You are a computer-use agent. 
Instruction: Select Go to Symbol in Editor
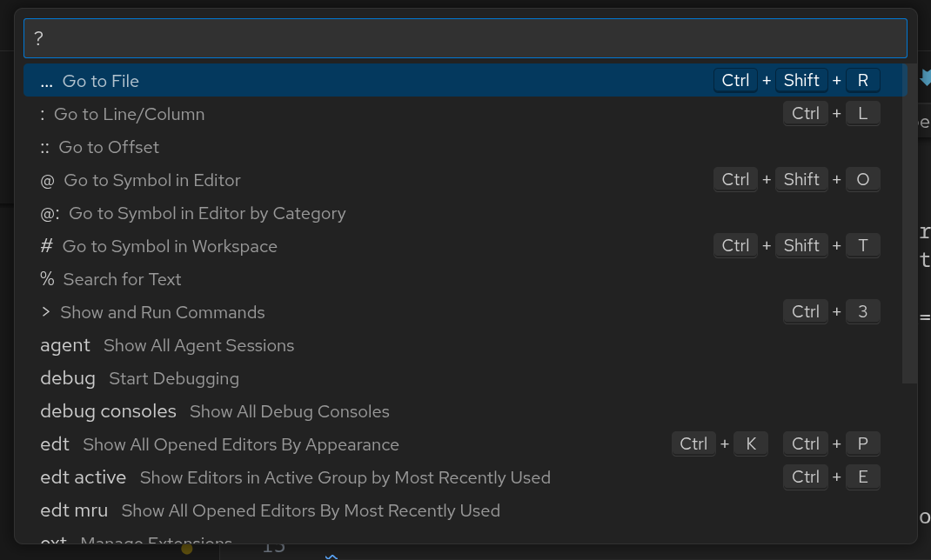151,180
